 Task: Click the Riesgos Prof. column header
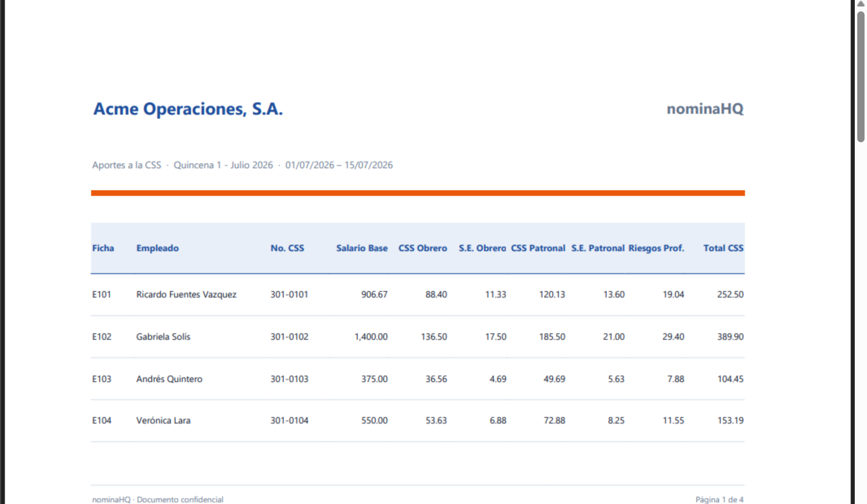pos(656,248)
